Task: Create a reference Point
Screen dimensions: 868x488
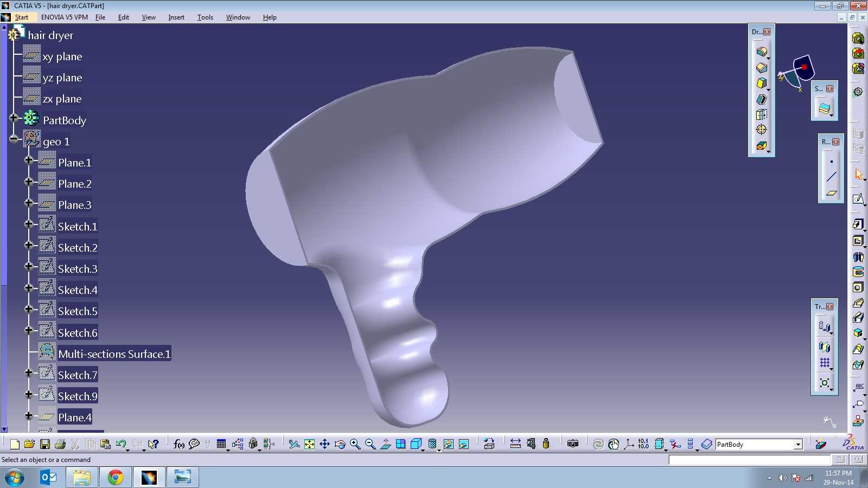Action: pos(831,161)
